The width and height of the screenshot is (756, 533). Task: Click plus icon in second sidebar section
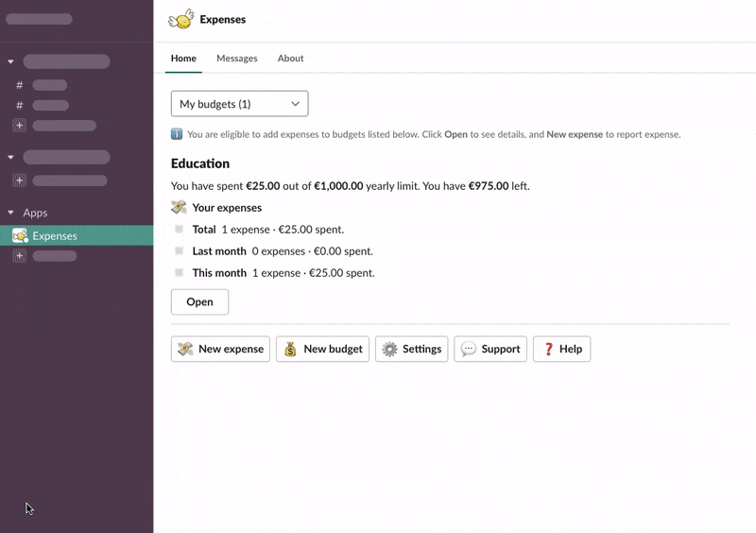[x=19, y=181]
